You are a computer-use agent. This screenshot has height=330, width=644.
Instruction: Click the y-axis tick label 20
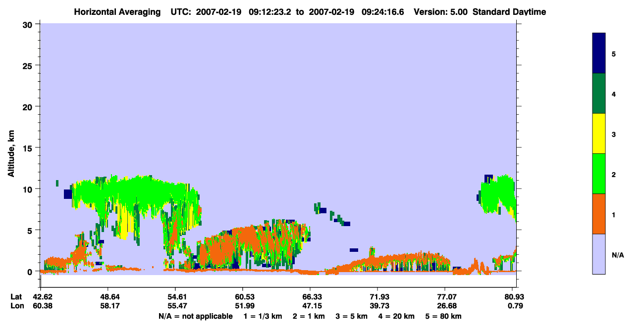click(x=29, y=106)
